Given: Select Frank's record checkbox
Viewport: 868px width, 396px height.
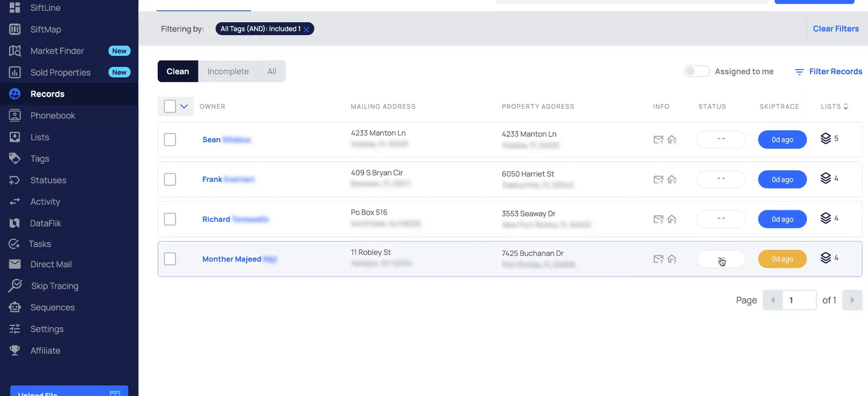Looking at the screenshot, I should [170, 179].
